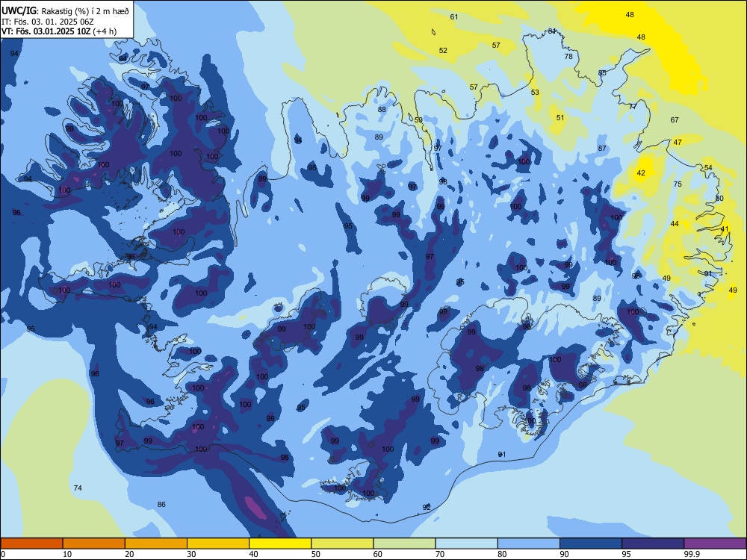Click the humidity value 47 on the map

(678, 142)
